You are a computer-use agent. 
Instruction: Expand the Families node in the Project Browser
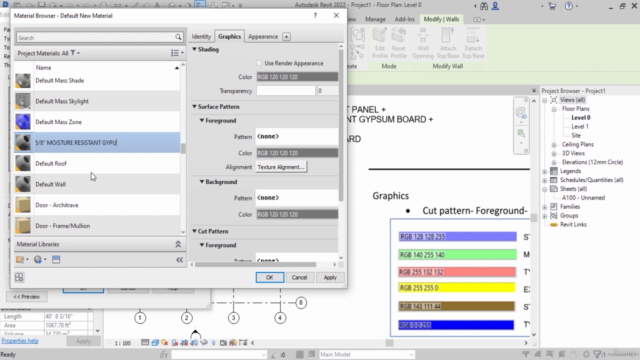click(x=545, y=207)
